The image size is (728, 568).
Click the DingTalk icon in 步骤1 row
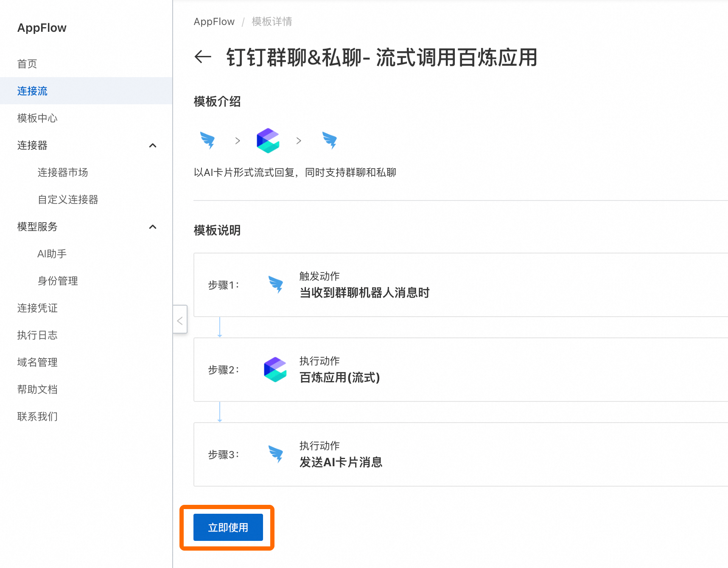pos(276,284)
